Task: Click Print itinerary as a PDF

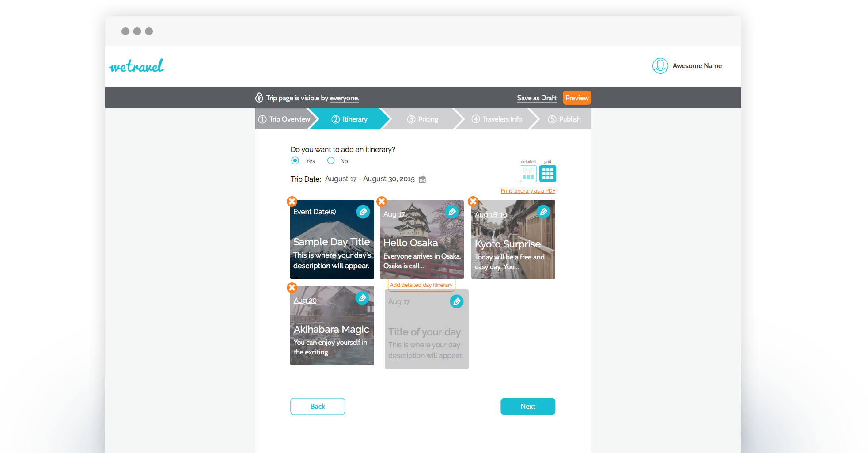Action: [527, 191]
